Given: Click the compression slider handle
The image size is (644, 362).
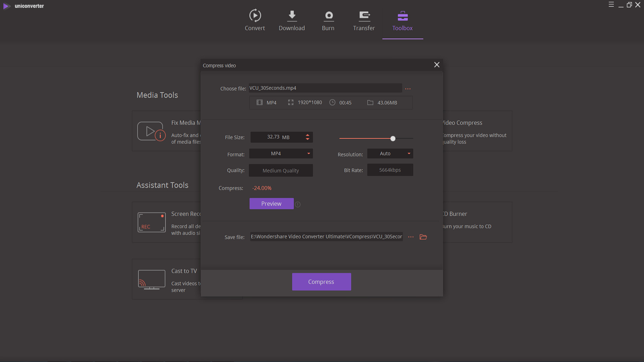Looking at the screenshot, I should (393, 138).
